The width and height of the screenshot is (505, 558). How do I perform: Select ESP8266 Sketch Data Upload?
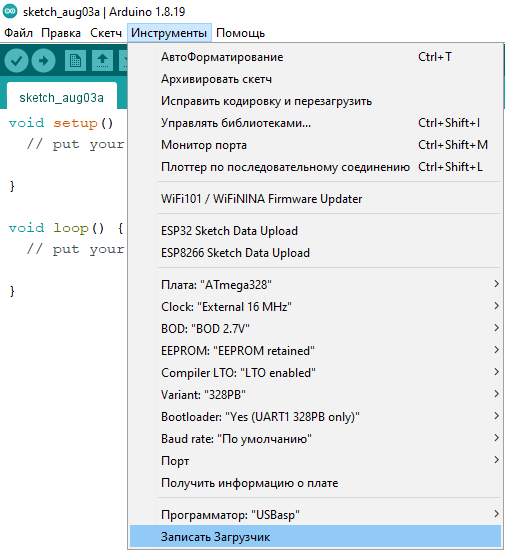click(315, 253)
